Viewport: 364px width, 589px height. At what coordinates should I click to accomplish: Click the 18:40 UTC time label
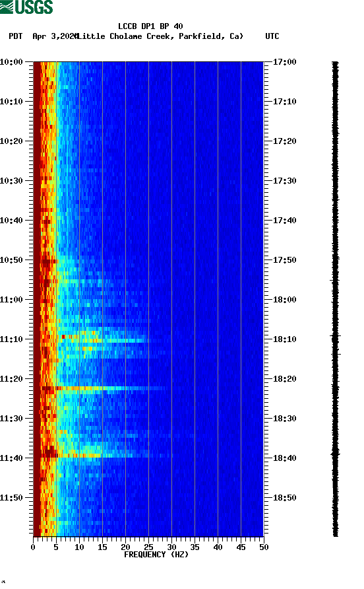coord(284,458)
